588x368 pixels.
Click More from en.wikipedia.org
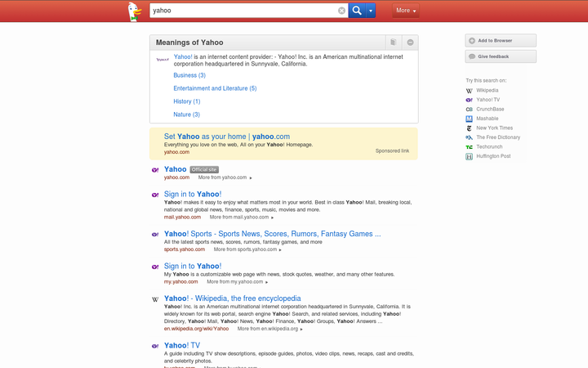[x=270, y=329]
